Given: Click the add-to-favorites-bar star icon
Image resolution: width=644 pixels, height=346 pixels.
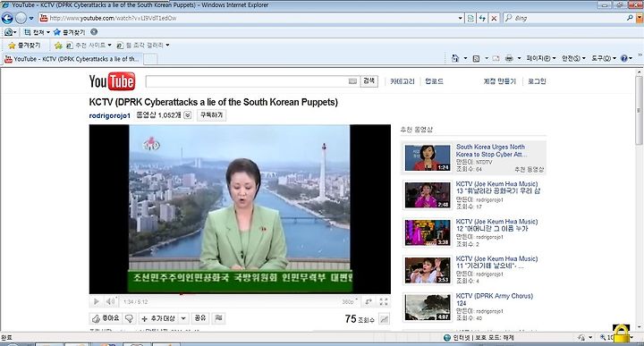Looking at the screenshot, I should (58, 45).
